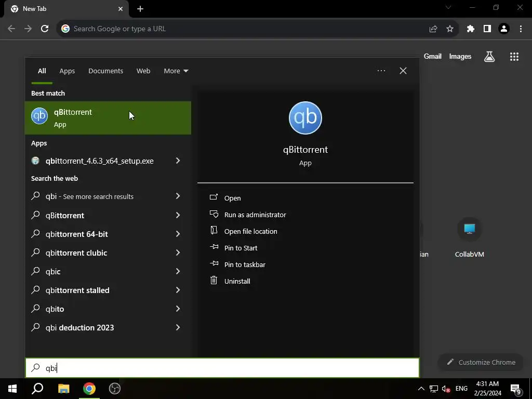532x399 pixels.
Task: Open Chrome three-dot menu
Action: [x=521, y=29]
